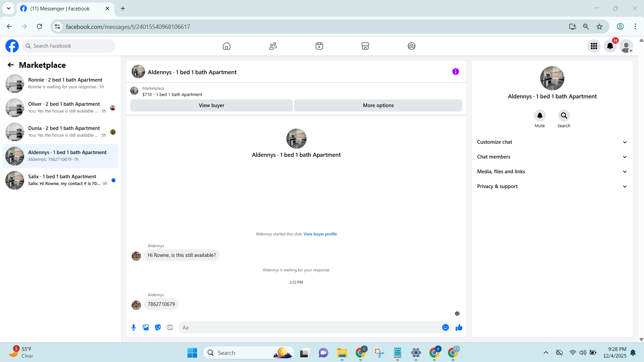
Task: Click the Windows taskbar Search box
Action: 248,353
